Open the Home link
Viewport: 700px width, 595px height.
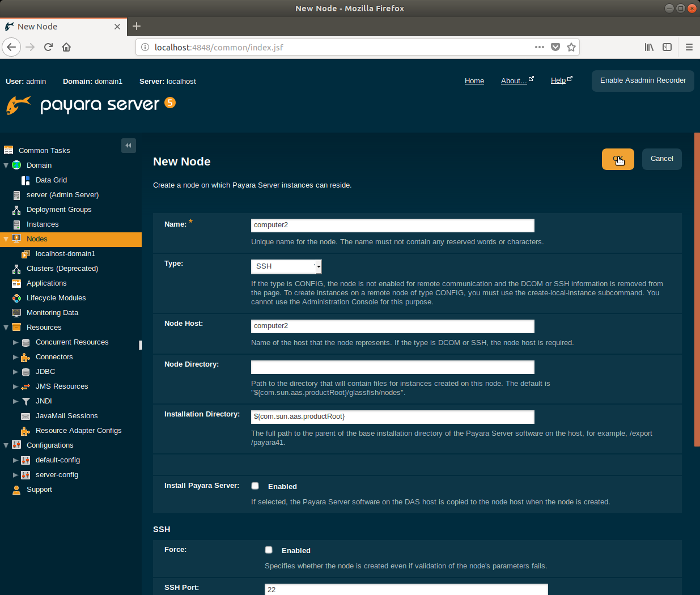[474, 81]
